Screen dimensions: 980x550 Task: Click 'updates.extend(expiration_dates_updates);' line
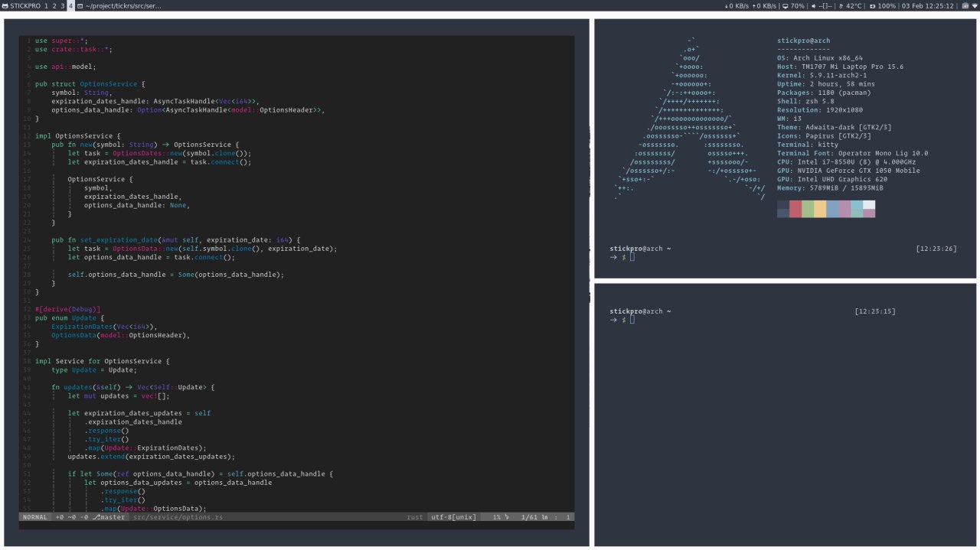tap(151, 457)
